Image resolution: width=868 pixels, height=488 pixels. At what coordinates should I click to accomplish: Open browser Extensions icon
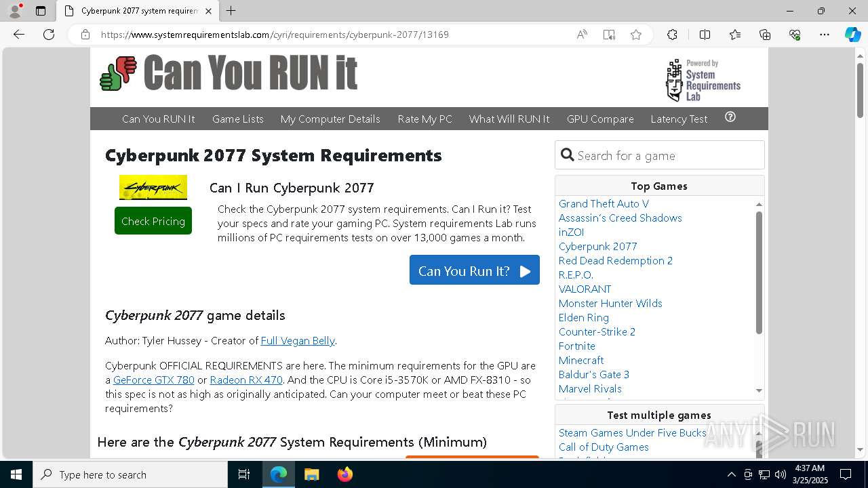click(x=672, y=35)
